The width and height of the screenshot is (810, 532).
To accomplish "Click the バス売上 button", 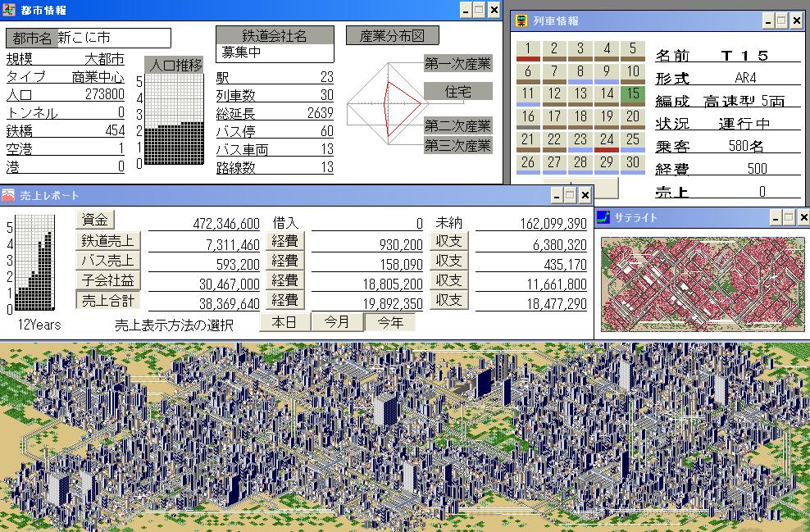I will (108, 261).
